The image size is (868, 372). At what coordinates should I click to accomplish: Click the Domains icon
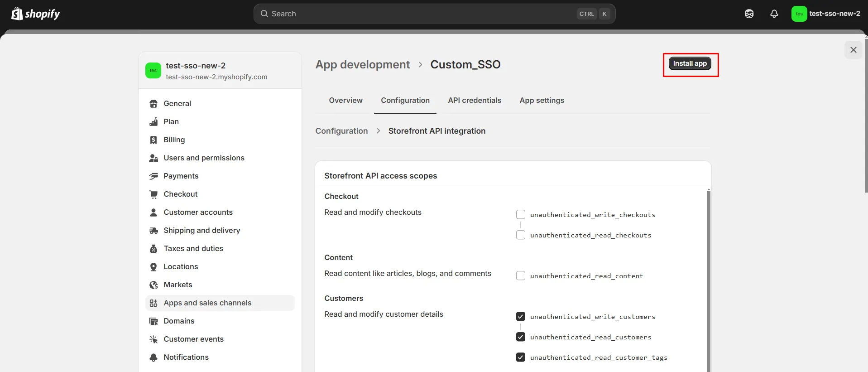153,321
